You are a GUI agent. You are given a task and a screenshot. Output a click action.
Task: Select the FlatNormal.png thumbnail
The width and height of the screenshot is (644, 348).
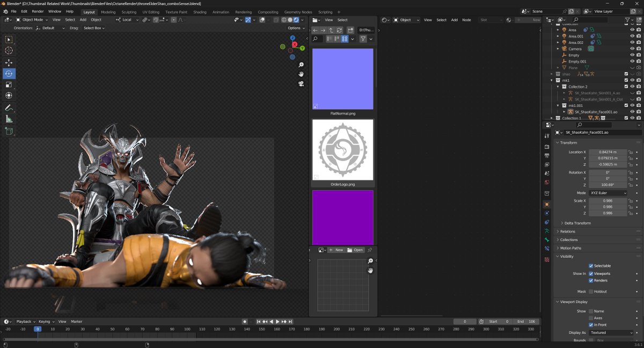343,79
